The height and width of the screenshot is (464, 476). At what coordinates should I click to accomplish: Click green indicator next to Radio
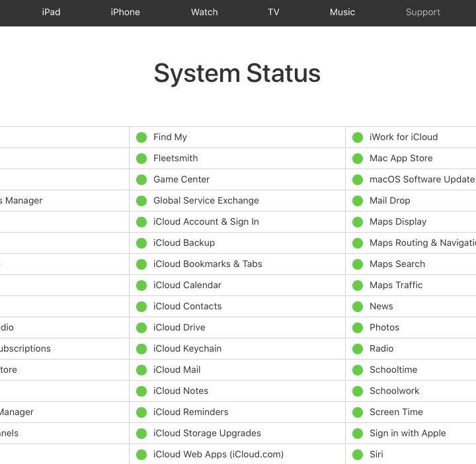[x=358, y=349]
